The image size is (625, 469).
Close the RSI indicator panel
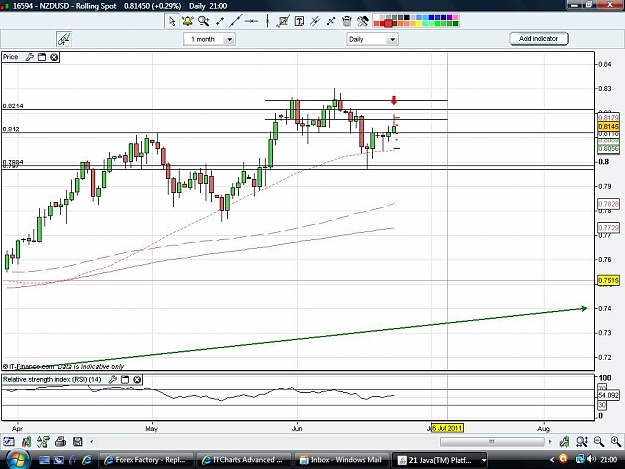137,379
